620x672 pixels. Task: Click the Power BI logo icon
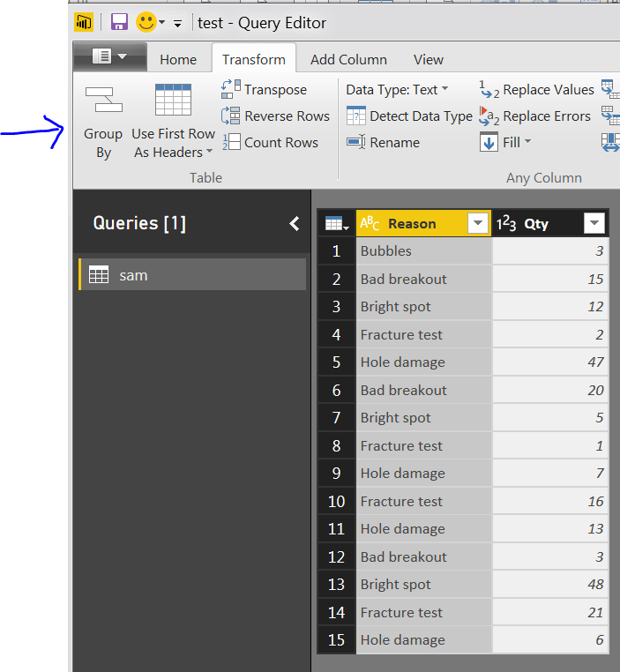[x=84, y=22]
